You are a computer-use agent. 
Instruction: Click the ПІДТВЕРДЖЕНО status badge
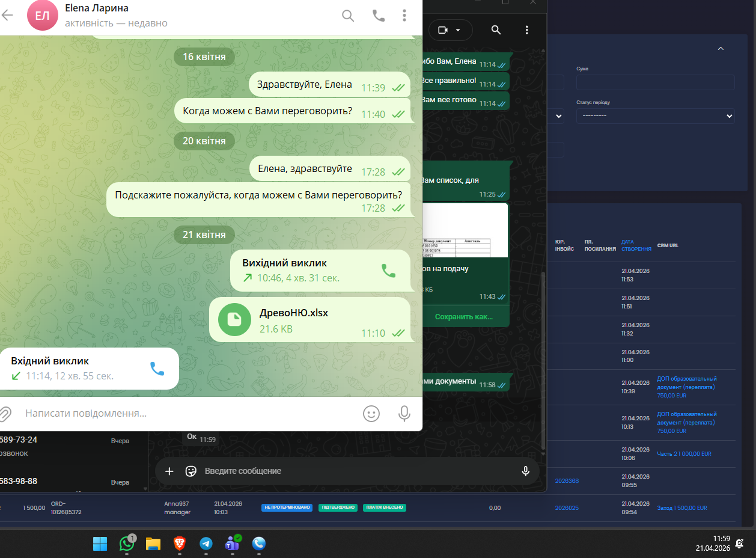[x=338, y=507]
